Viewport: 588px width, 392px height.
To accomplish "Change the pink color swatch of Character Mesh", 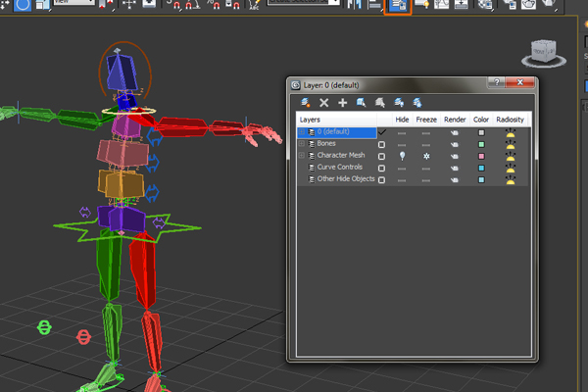I will [x=481, y=156].
